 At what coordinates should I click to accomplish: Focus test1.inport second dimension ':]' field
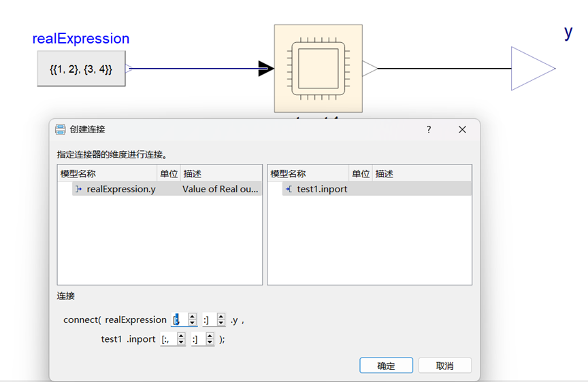click(x=199, y=339)
